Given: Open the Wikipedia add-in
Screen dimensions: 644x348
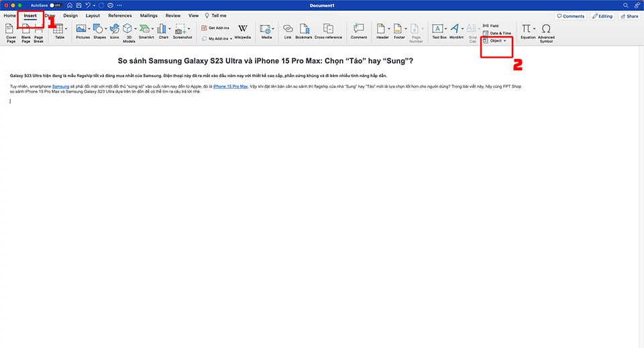Looking at the screenshot, I should [x=243, y=32].
